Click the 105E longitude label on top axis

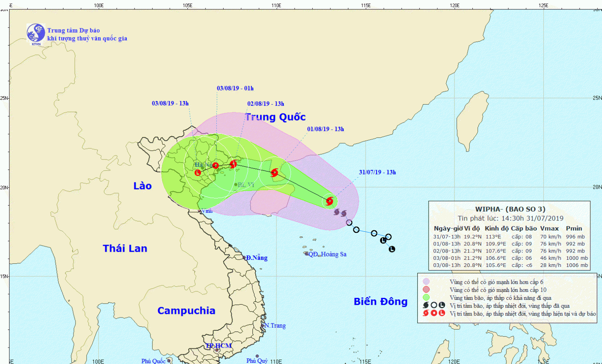coord(187,5)
